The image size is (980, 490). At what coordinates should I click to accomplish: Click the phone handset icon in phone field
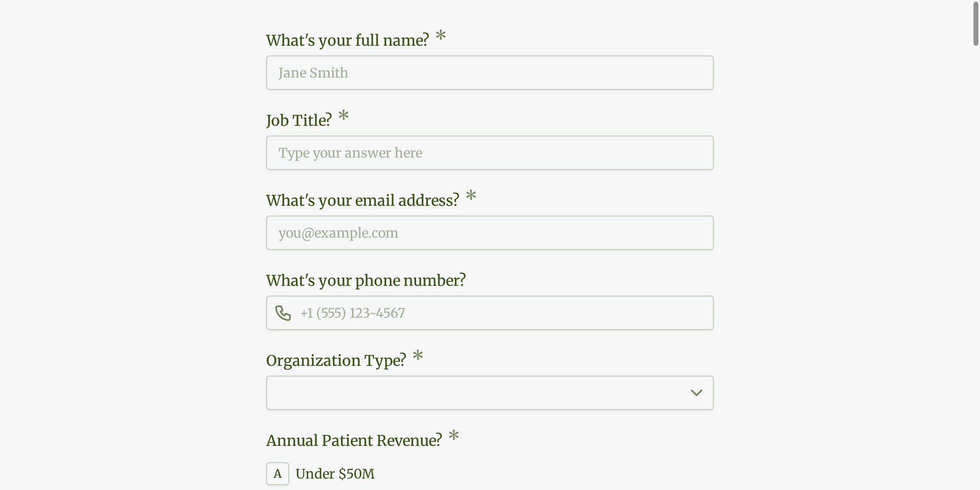283,313
